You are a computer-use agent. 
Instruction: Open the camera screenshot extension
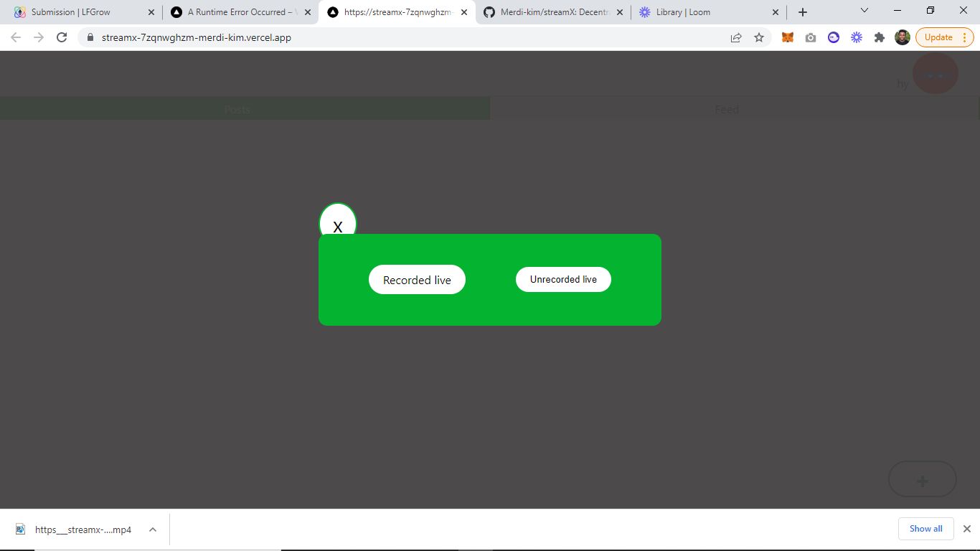click(x=811, y=37)
